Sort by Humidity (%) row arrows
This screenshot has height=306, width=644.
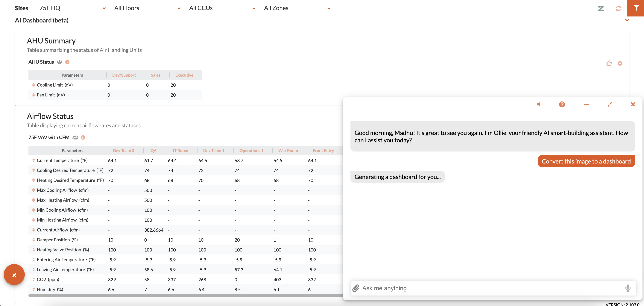(34, 290)
